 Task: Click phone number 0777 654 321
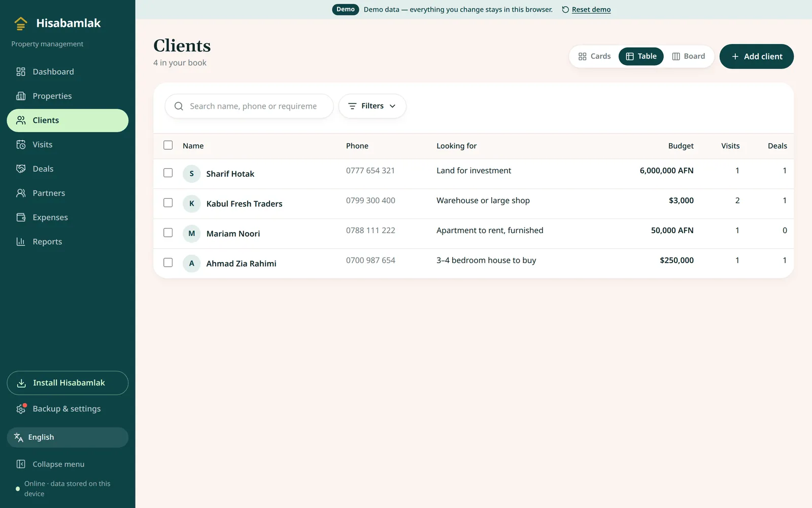tap(370, 171)
